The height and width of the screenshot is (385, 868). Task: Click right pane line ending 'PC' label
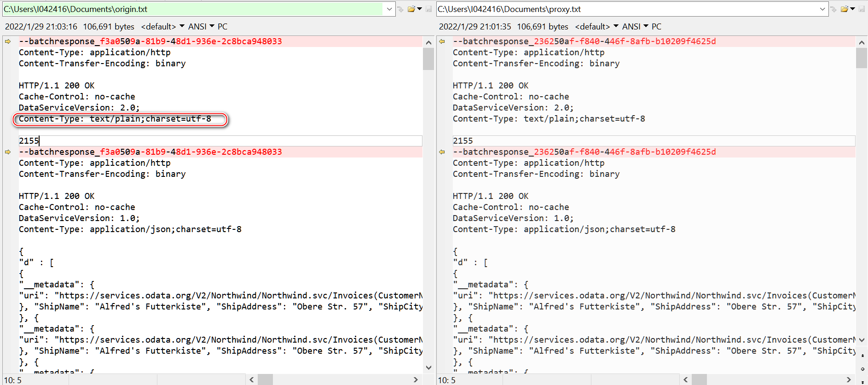pyautogui.click(x=657, y=27)
